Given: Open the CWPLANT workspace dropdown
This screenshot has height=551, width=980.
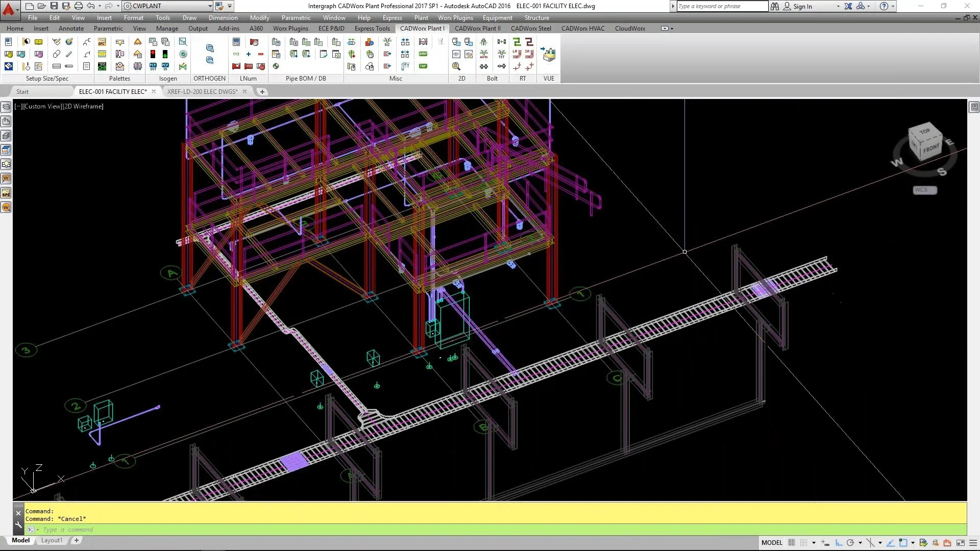Looking at the screenshot, I should point(209,6).
